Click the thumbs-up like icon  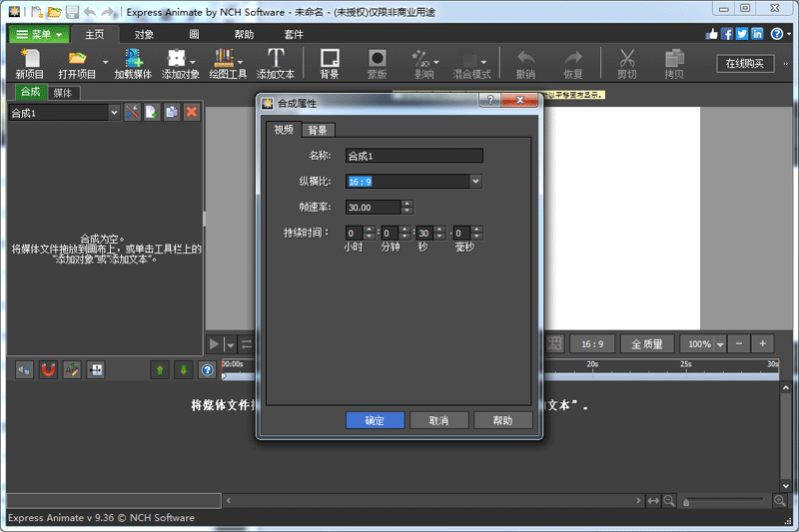[712, 34]
